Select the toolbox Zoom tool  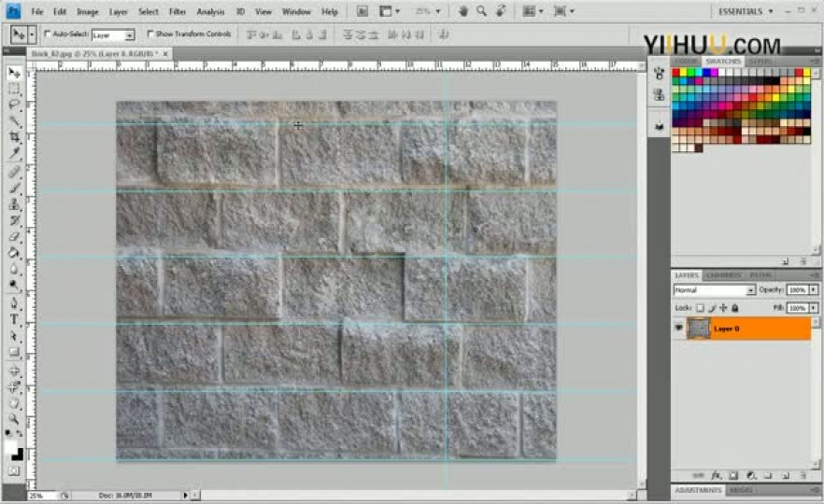click(14, 419)
